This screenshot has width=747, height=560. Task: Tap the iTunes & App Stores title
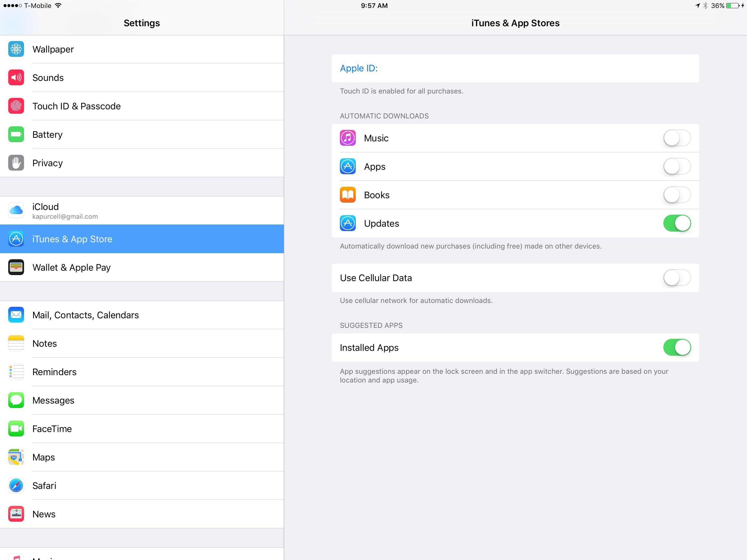(515, 23)
